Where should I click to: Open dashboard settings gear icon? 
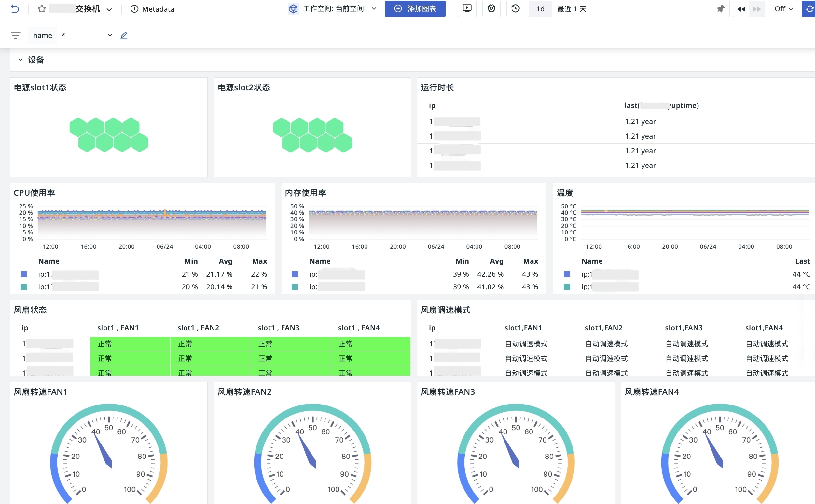tap(491, 9)
